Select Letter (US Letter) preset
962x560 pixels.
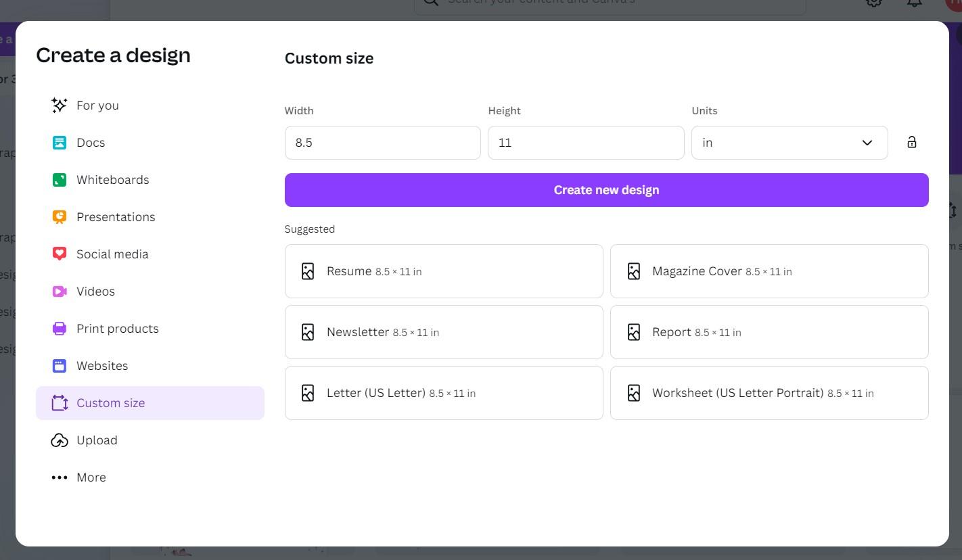click(444, 393)
